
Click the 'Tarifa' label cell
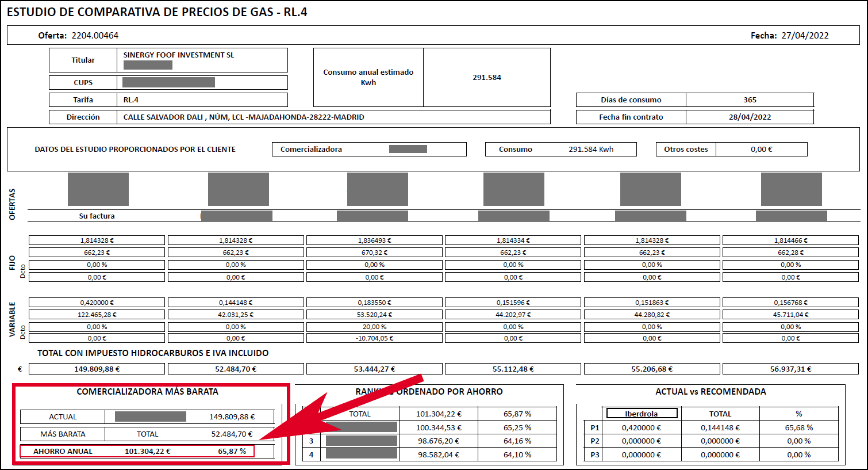(x=83, y=100)
